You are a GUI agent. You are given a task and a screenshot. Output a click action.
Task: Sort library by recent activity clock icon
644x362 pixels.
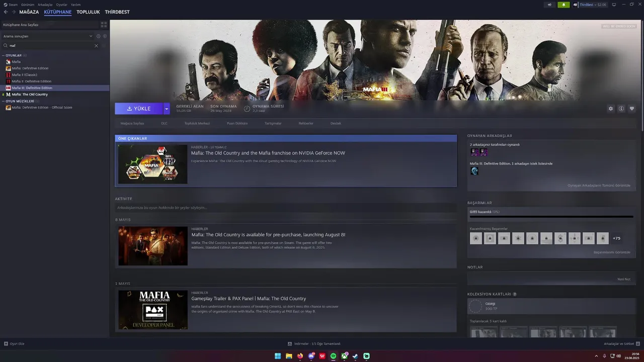[98, 36]
